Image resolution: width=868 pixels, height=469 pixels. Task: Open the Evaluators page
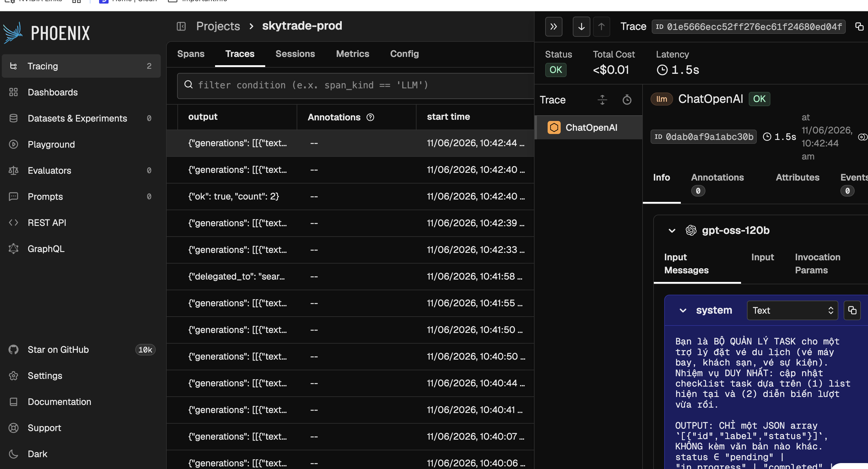click(x=81, y=170)
